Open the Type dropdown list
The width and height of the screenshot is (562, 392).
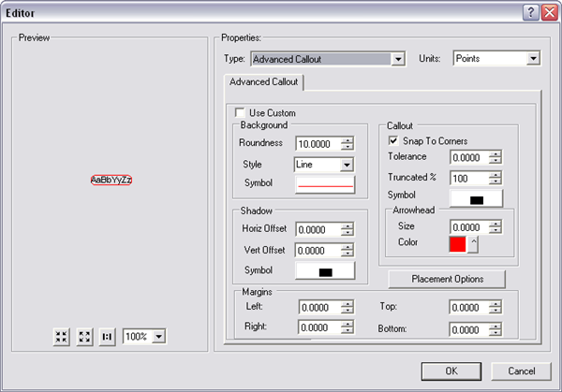click(x=397, y=59)
